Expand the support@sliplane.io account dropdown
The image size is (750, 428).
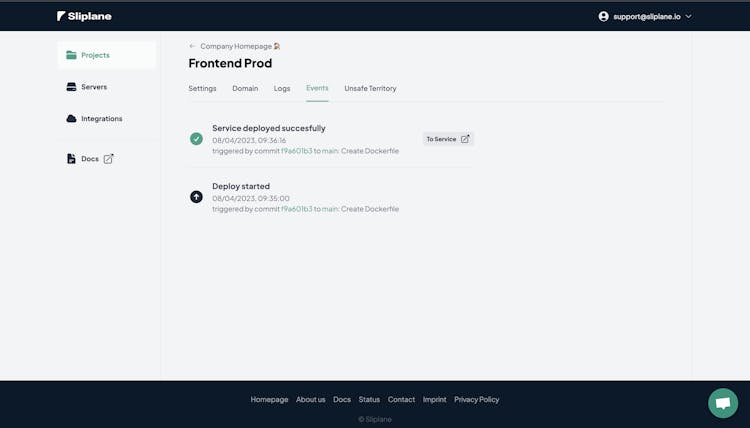688,16
